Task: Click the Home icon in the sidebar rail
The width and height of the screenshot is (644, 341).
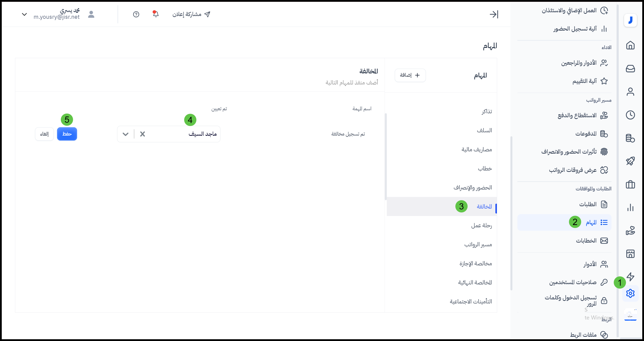Action: (x=630, y=45)
